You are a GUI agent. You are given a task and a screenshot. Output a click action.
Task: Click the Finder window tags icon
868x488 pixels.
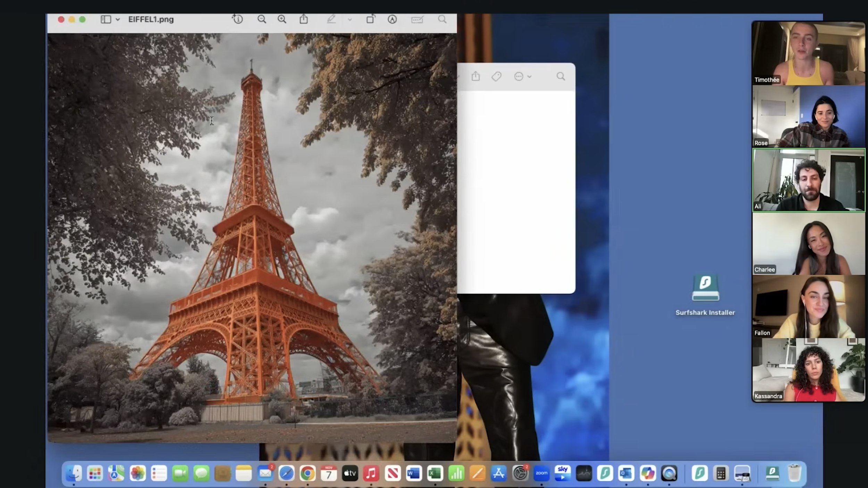coord(496,76)
